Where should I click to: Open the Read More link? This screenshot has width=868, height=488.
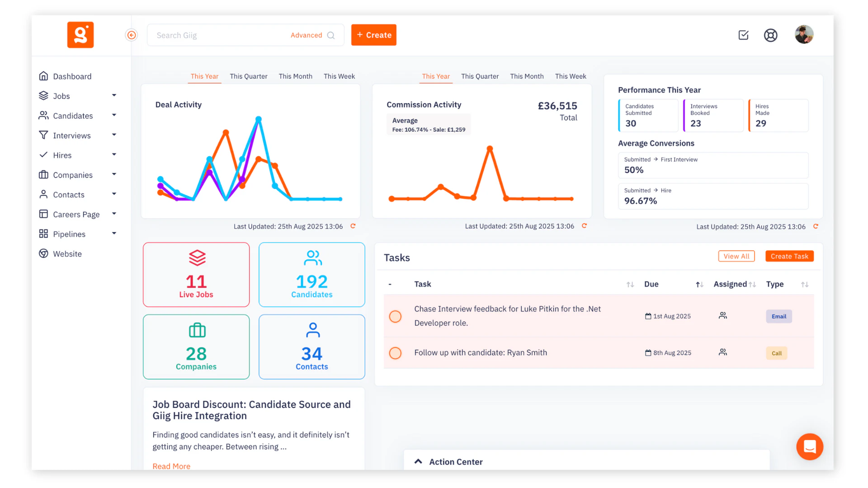click(171, 466)
